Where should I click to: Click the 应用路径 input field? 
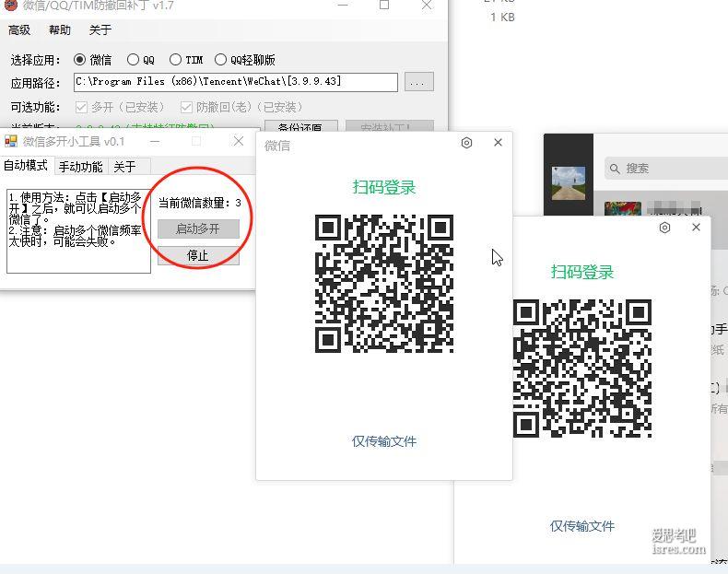click(x=236, y=82)
